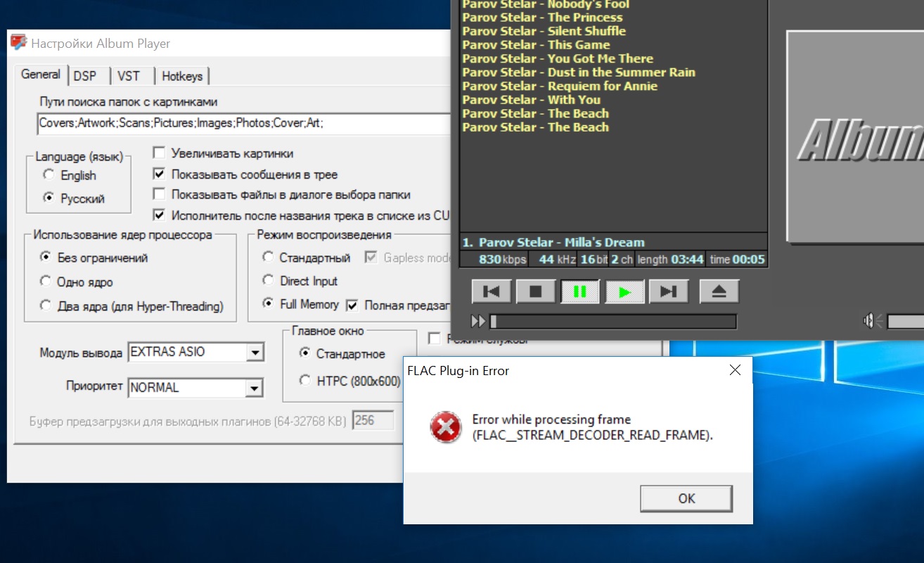The height and width of the screenshot is (563, 924).
Task: Click the Album Player settings window icon
Action: pos(19,43)
